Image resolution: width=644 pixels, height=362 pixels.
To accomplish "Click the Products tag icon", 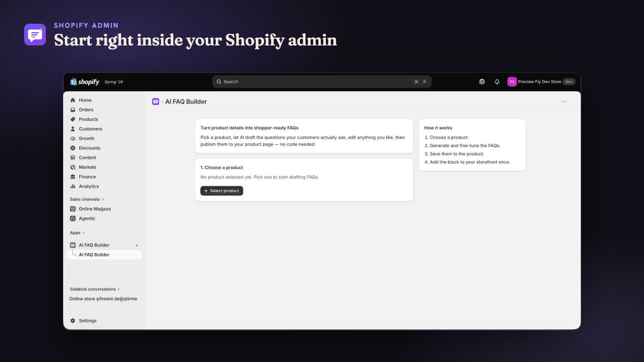I will pos(73,119).
